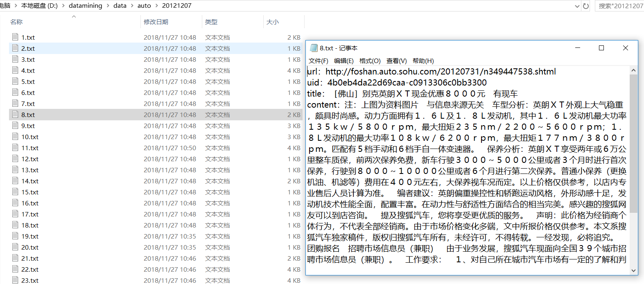
Task: Click the file icon of 21.txt
Action: point(16,258)
